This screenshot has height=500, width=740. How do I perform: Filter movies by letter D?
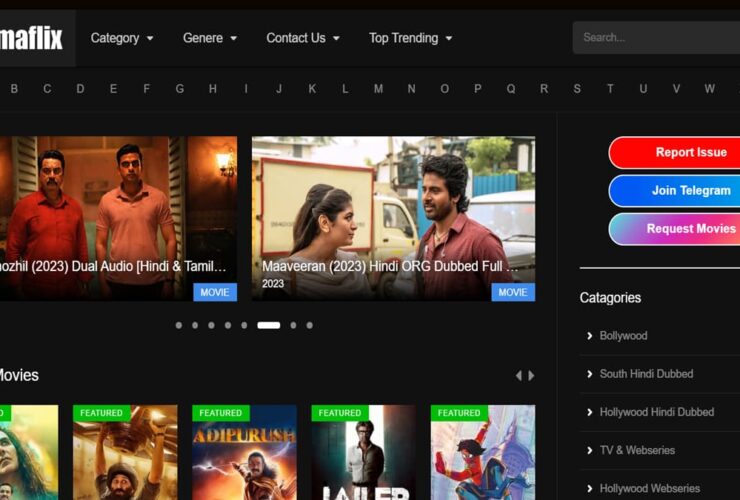tap(80, 89)
